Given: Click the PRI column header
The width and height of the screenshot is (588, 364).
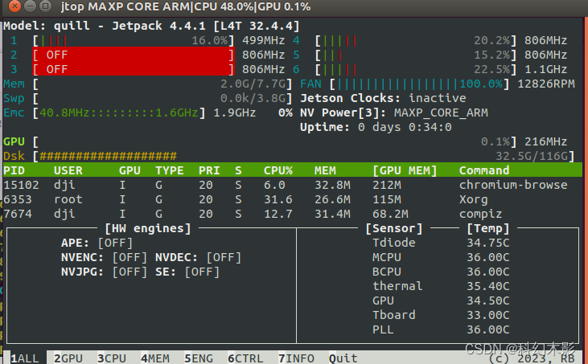Looking at the screenshot, I should [209, 170].
